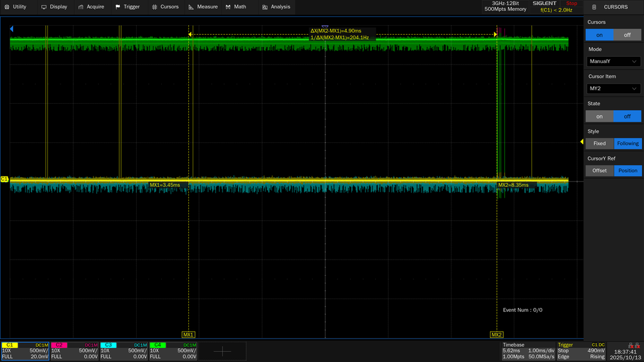Select channel C3 settings box
The image size is (644, 362).
tap(124, 351)
